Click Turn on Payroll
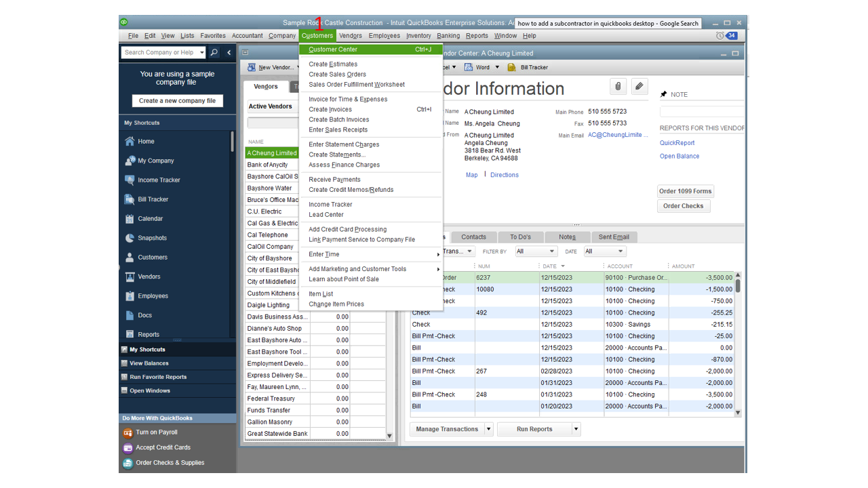The width and height of the screenshot is (868, 488). (156, 432)
